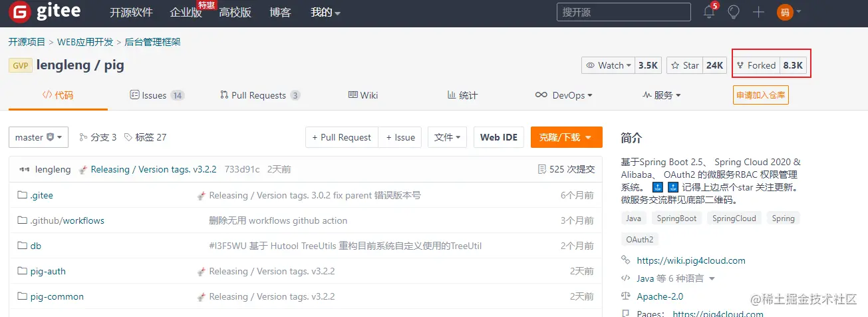The width and height of the screenshot is (868, 317).
Task: Click the commit history icon beside 525 次提交
Action: 542,170
